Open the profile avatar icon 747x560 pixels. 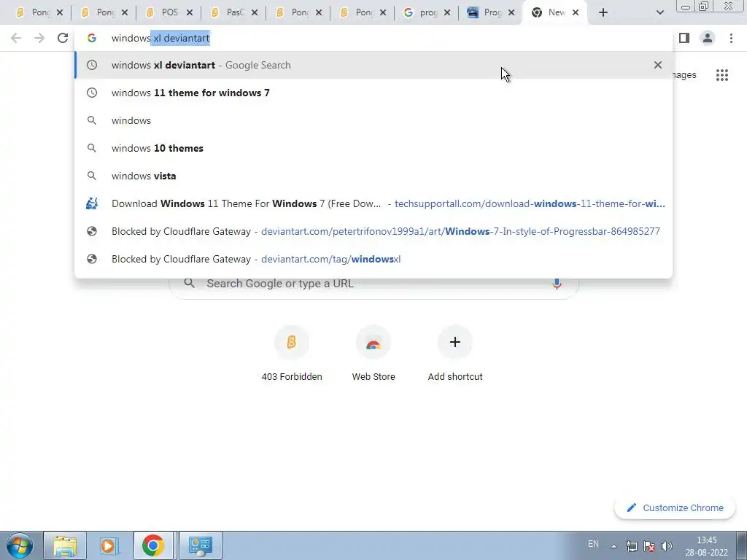click(708, 38)
